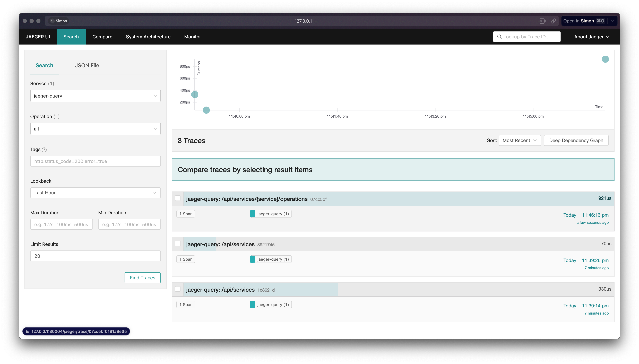
Task: Click Open in Simon button
Action: (584, 21)
